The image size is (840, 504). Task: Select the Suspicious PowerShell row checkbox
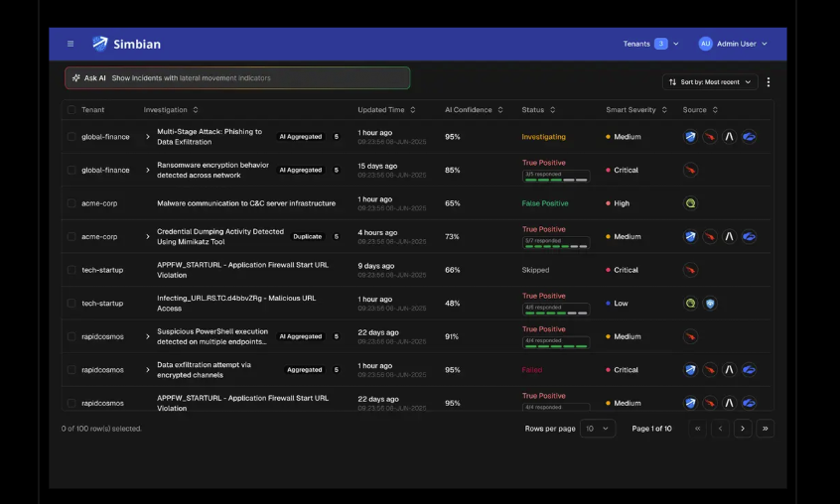coord(71,336)
